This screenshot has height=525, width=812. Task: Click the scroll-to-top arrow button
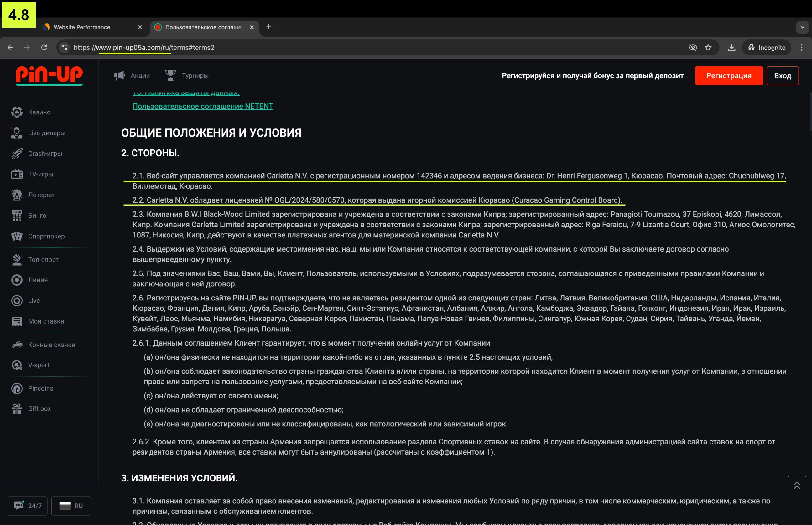pos(796,485)
